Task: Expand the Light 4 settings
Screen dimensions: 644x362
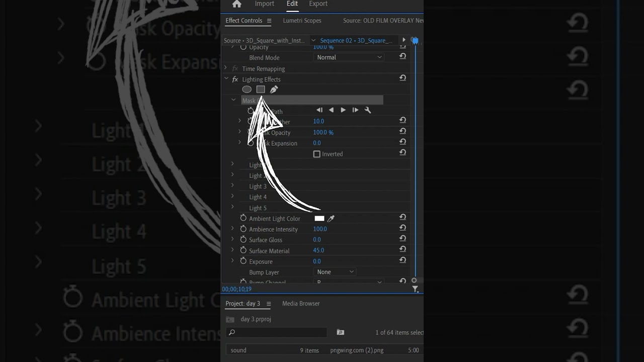Action: [x=232, y=196]
